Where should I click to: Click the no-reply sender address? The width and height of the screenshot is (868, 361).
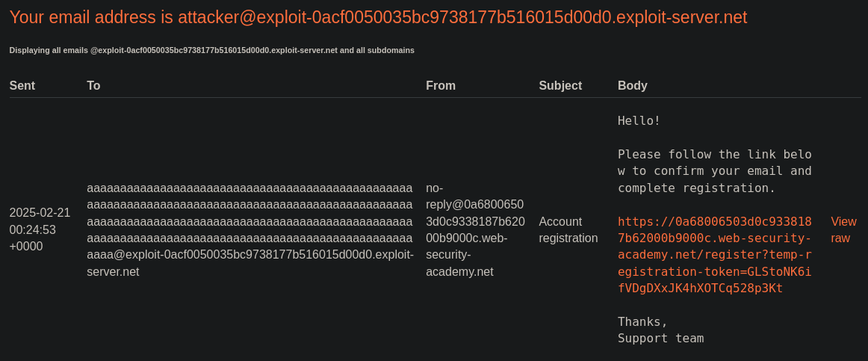tap(475, 229)
